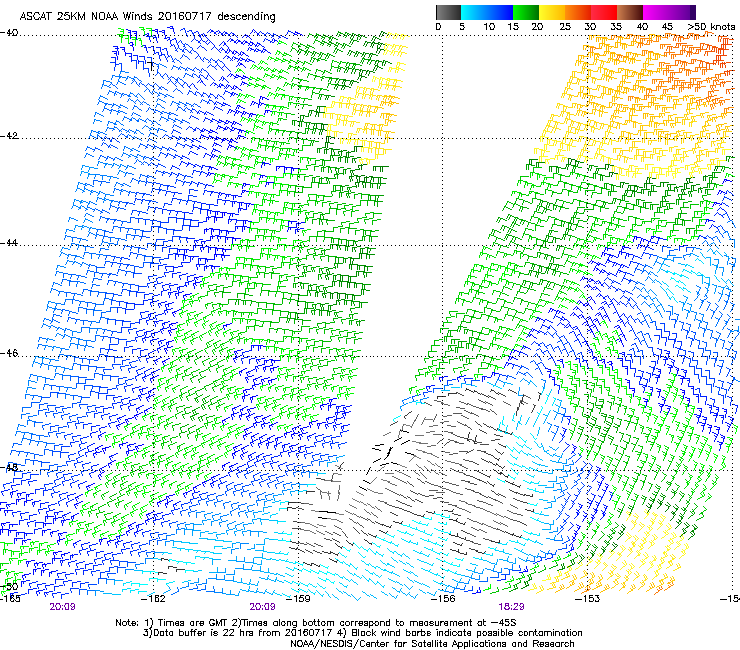
Task: Click the brown 35–40 knots legend swatch
Action: (x=630, y=12)
